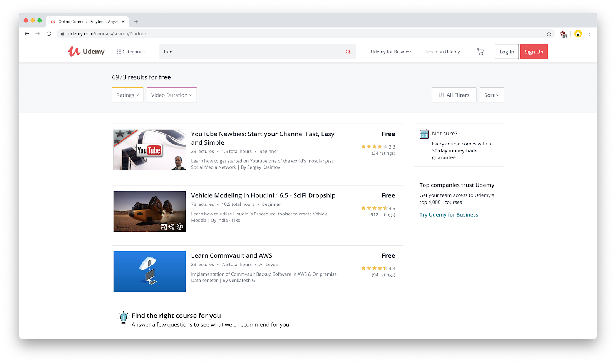Click the '(34 ratings)' text
The width and height of the screenshot is (616, 364).
383,153
